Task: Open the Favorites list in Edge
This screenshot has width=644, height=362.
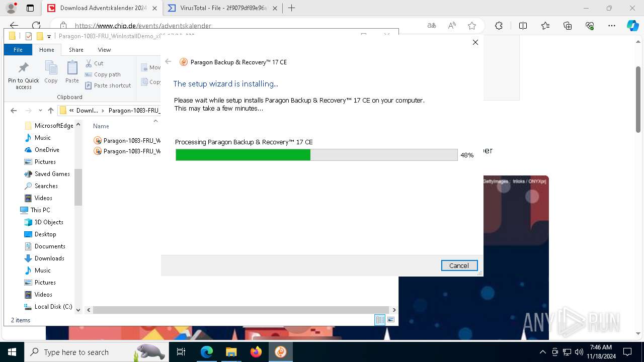Action: (545, 26)
